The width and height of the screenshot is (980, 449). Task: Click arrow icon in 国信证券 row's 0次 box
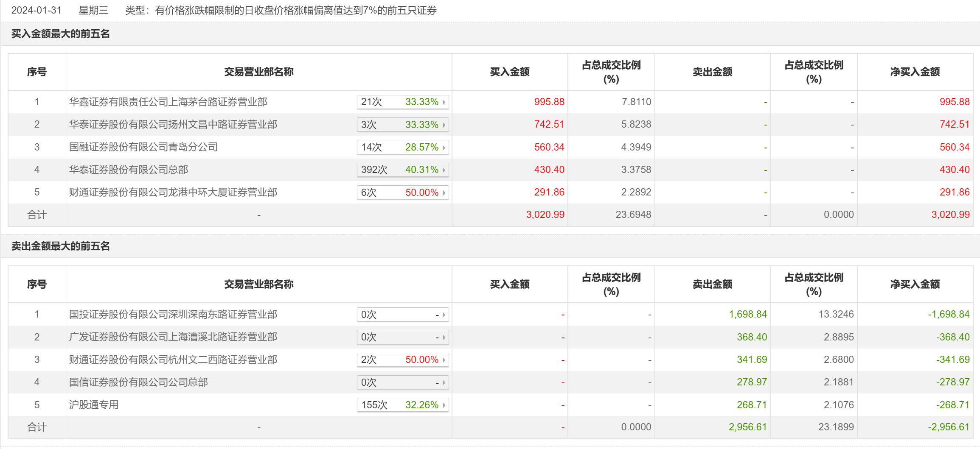click(444, 382)
